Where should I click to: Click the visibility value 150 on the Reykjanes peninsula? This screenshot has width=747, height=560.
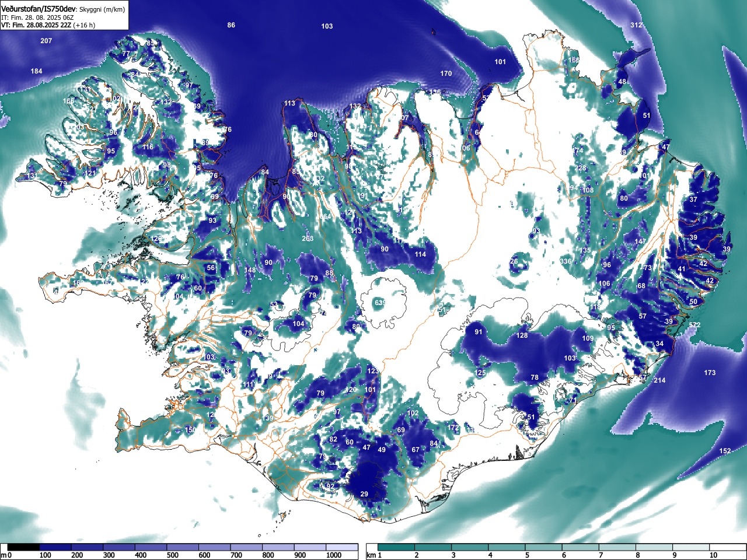190,429
